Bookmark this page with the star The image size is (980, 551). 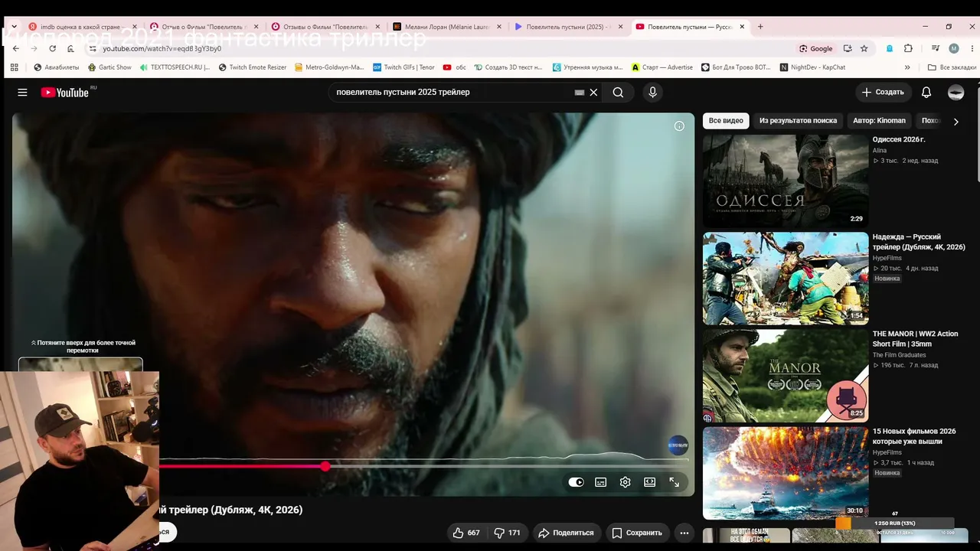(864, 48)
